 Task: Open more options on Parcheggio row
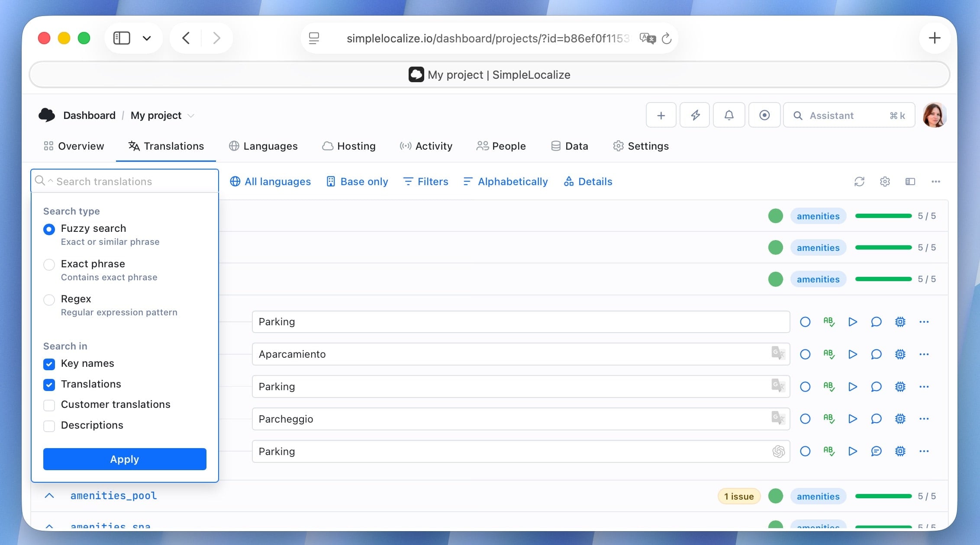point(924,419)
